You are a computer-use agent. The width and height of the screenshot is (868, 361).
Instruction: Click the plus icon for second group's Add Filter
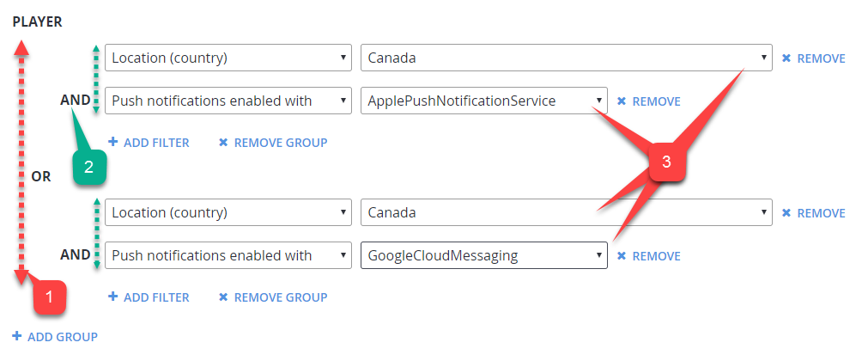click(112, 297)
